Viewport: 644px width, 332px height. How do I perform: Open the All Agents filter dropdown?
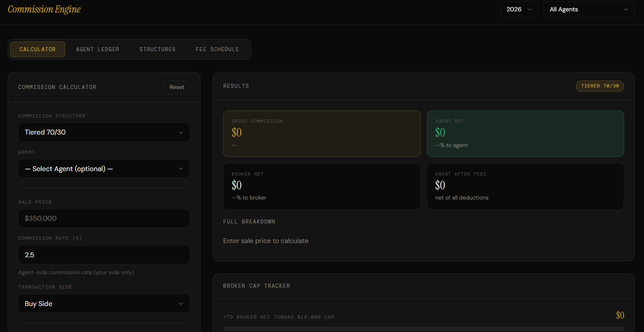pos(588,9)
